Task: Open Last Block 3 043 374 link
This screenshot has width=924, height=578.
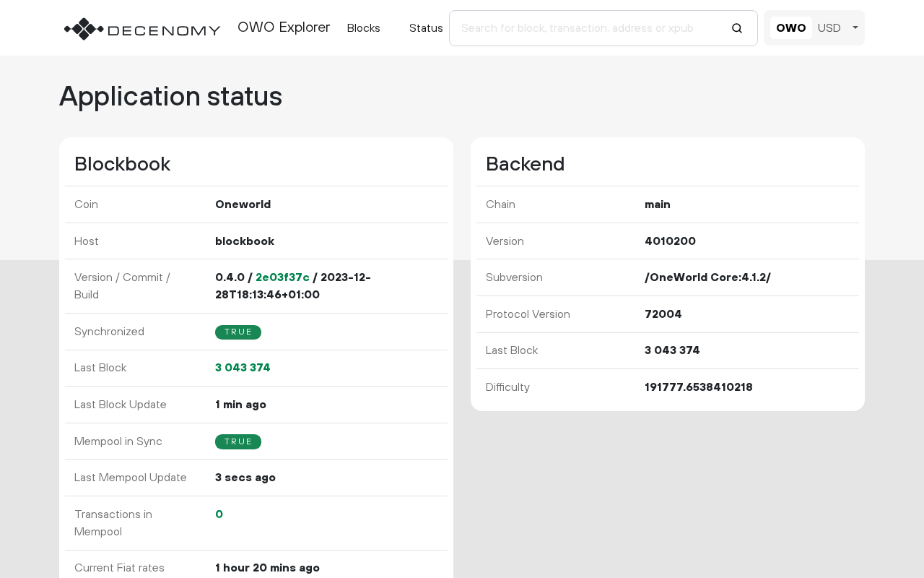Action: (243, 368)
